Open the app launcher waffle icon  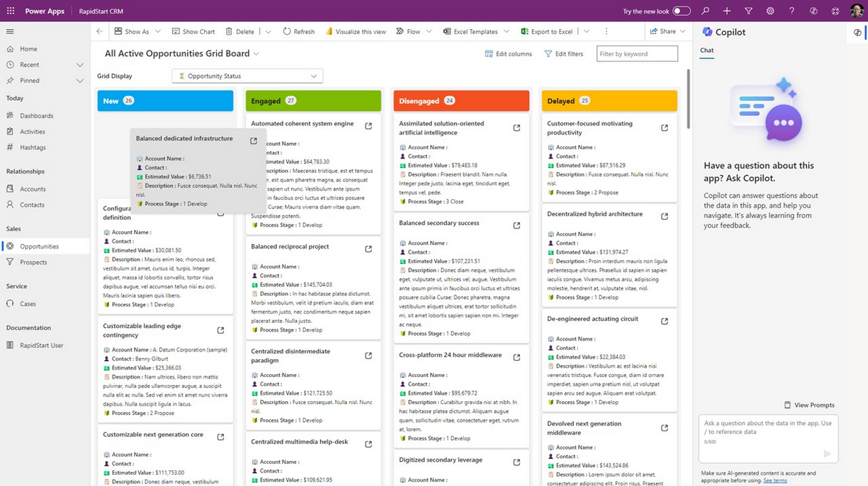click(10, 11)
